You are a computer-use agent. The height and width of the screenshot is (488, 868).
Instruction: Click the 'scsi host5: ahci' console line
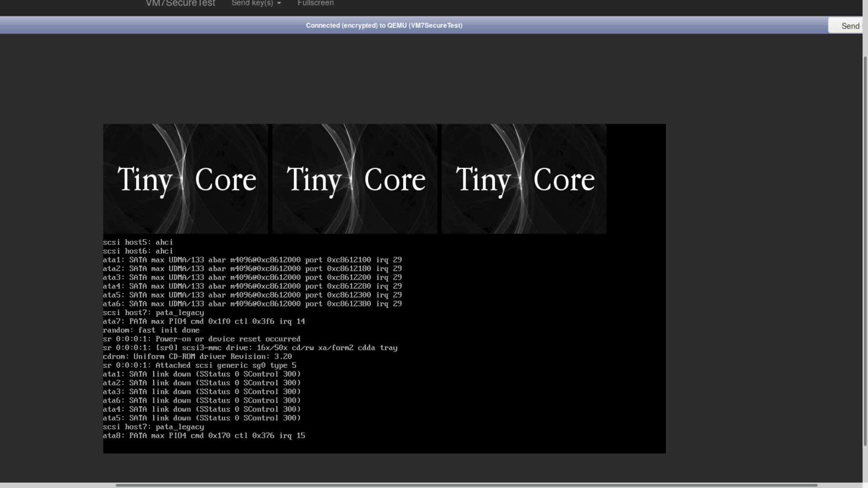pyautogui.click(x=138, y=243)
